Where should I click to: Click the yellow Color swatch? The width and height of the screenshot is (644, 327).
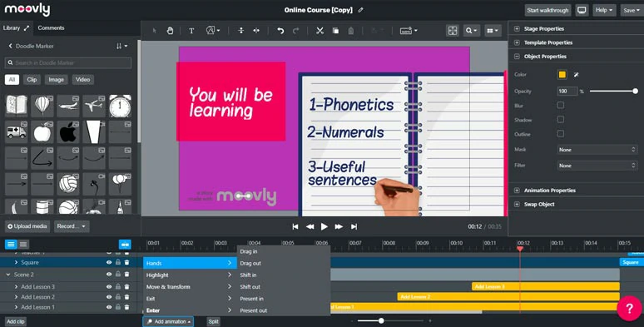coord(562,74)
